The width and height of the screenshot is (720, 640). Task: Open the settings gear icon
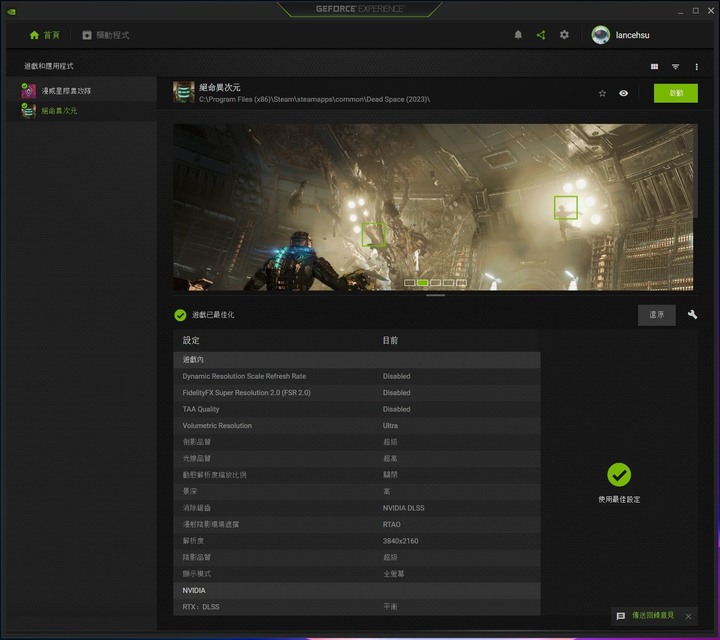[x=564, y=35]
